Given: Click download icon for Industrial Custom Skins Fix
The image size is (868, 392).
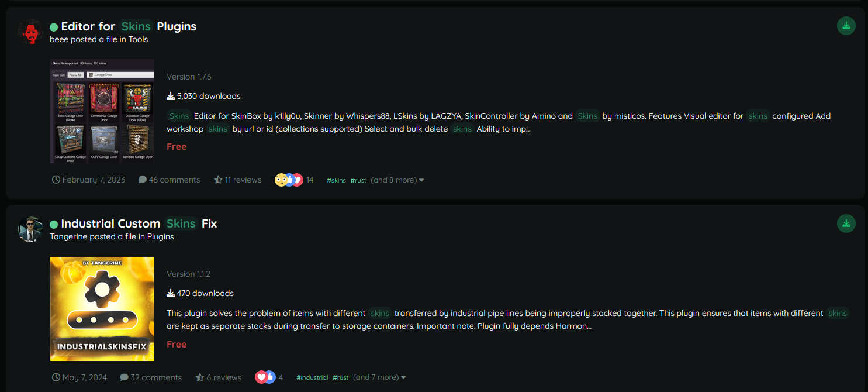Looking at the screenshot, I should pyautogui.click(x=846, y=223).
